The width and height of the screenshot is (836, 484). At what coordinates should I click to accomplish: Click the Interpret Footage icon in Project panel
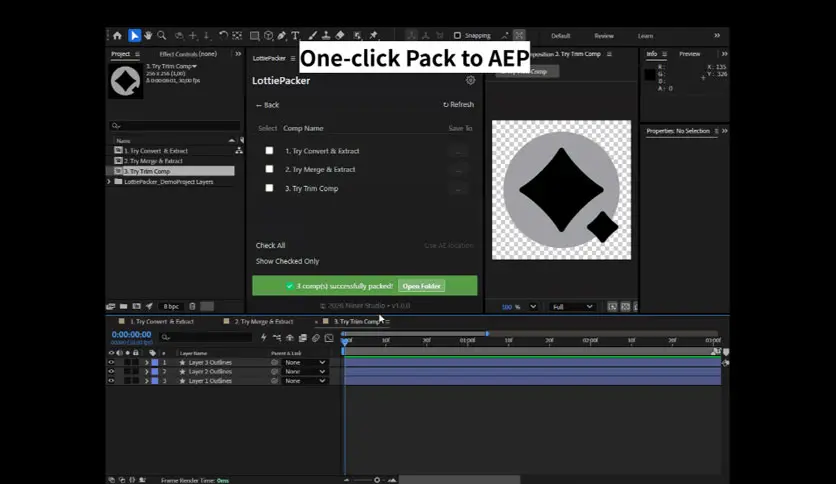click(x=110, y=306)
